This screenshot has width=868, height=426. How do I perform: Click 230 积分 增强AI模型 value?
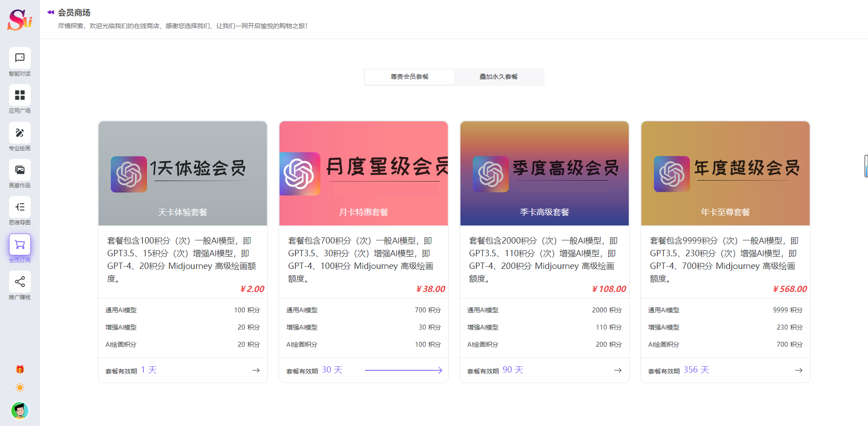(x=789, y=327)
